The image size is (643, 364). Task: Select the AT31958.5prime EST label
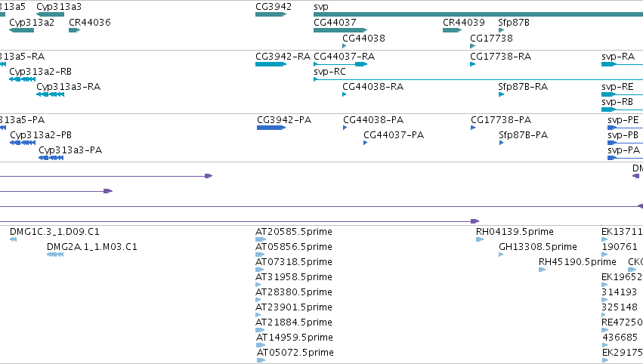(294, 277)
